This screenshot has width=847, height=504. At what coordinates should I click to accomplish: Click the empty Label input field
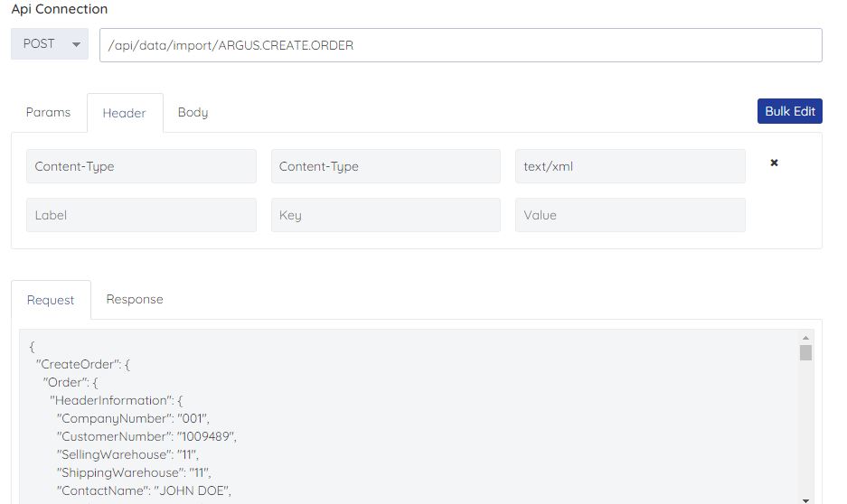142,215
